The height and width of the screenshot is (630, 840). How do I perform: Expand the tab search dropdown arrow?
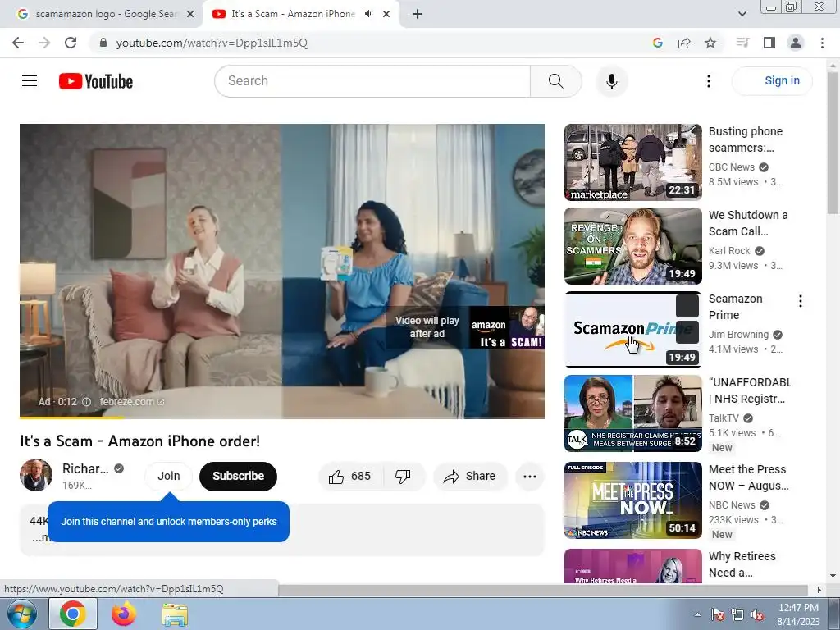point(742,14)
